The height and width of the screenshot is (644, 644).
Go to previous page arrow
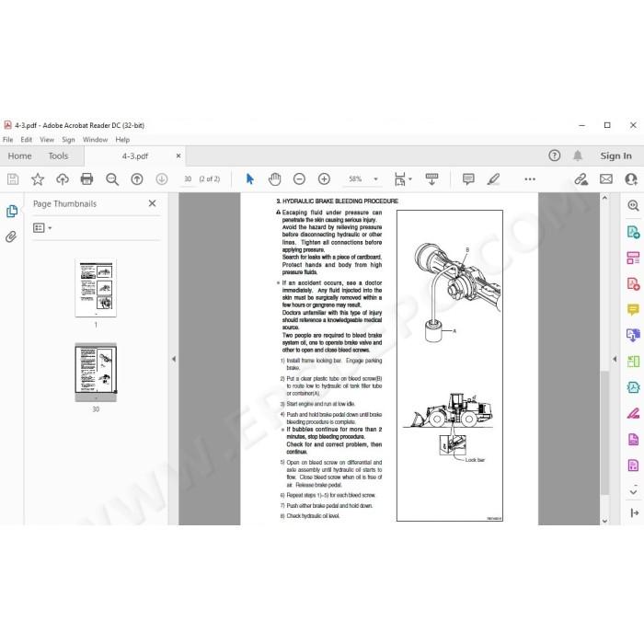(137, 179)
